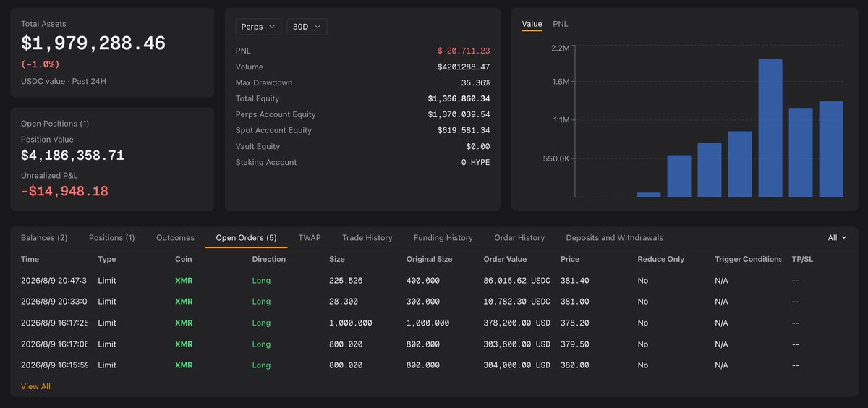This screenshot has width=868, height=408.
Task: Open the Trade History tab
Action: click(367, 237)
